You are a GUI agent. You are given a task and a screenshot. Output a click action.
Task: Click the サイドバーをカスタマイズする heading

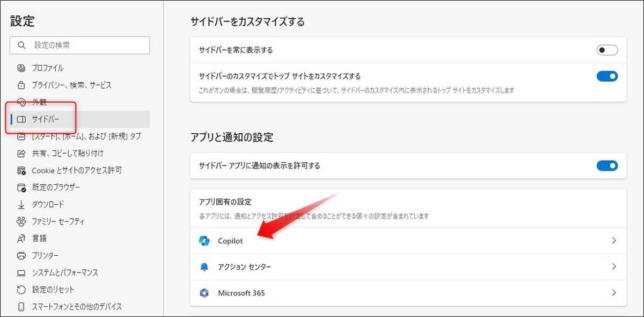(247, 22)
